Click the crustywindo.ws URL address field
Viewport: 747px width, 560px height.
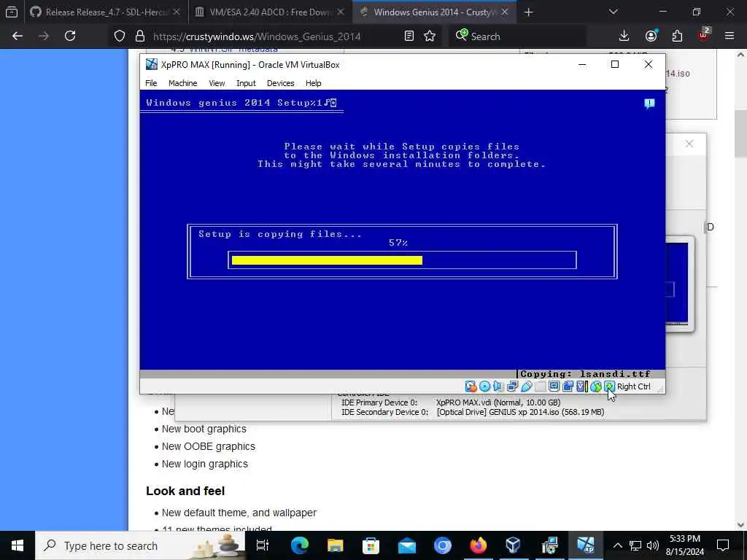pyautogui.click(x=257, y=36)
